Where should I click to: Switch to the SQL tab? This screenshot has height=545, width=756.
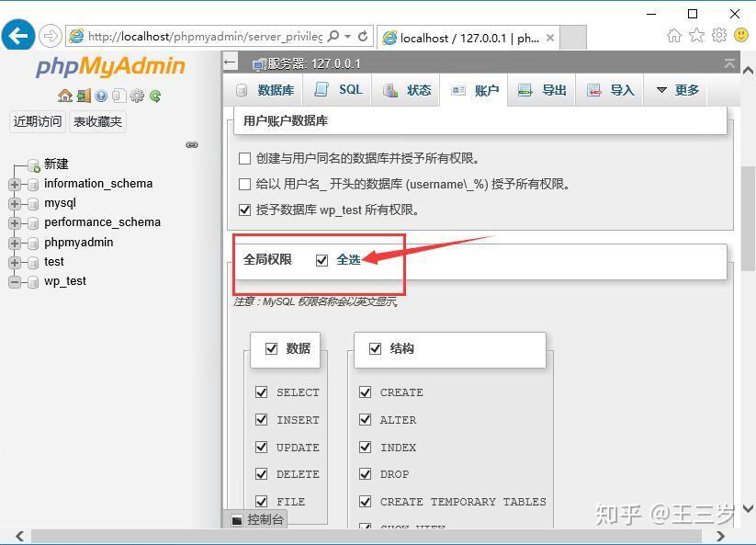coord(337,90)
